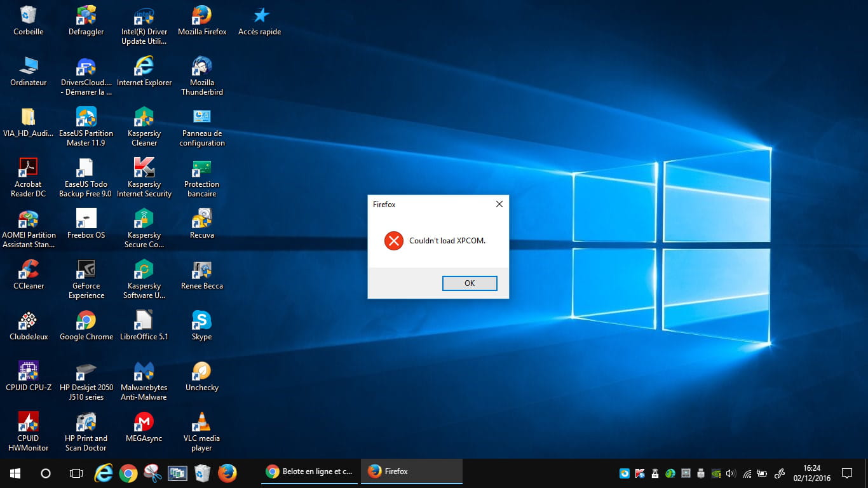Select the Protection bancaire desktop shortcut
The height and width of the screenshot is (488, 868).
tap(202, 179)
